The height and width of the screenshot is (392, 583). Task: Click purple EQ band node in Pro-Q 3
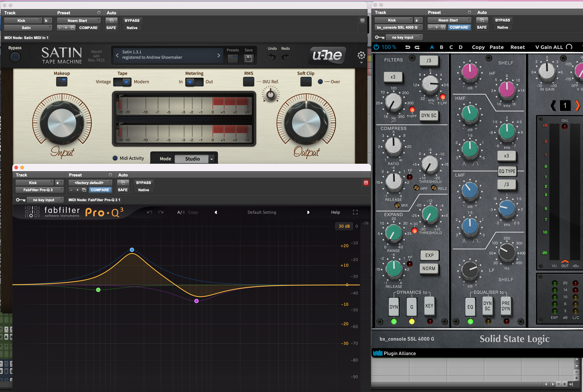(196, 301)
